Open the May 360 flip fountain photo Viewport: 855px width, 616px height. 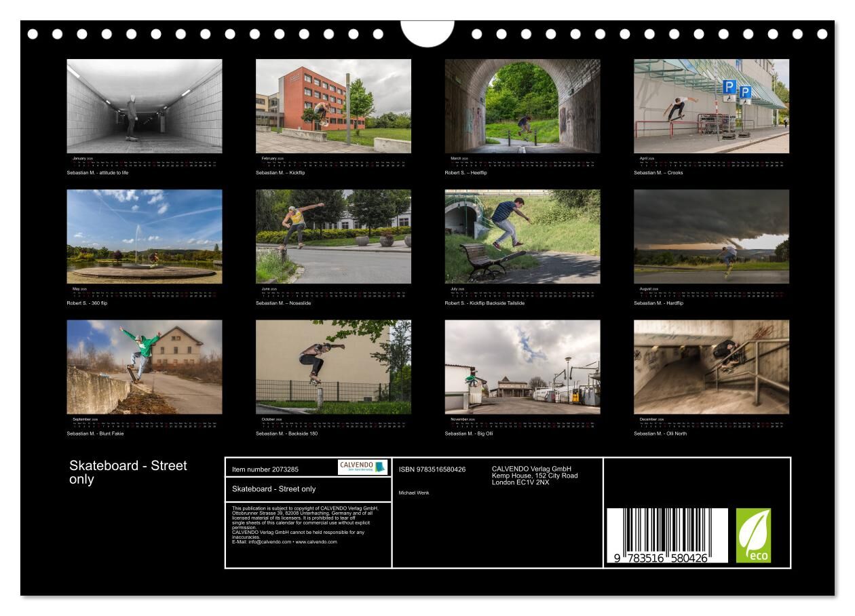144,236
